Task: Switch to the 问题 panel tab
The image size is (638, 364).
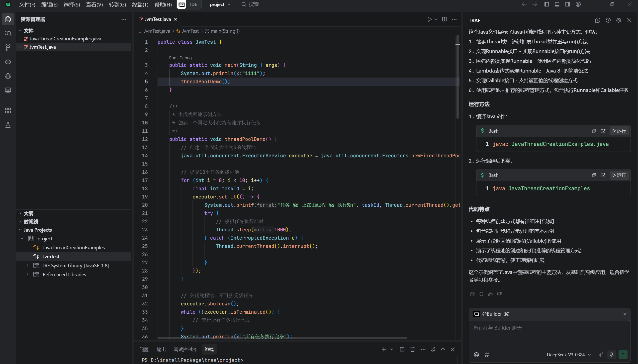Action: click(144, 349)
